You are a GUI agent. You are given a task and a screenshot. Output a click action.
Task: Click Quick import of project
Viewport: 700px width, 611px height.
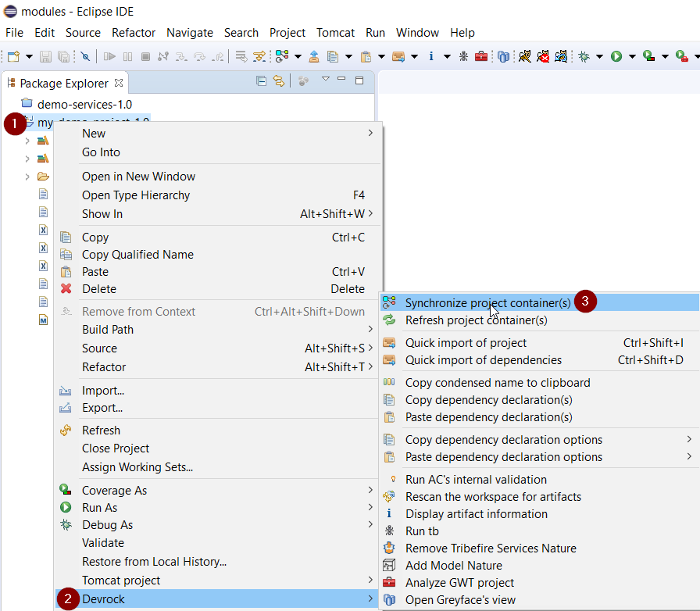point(466,343)
